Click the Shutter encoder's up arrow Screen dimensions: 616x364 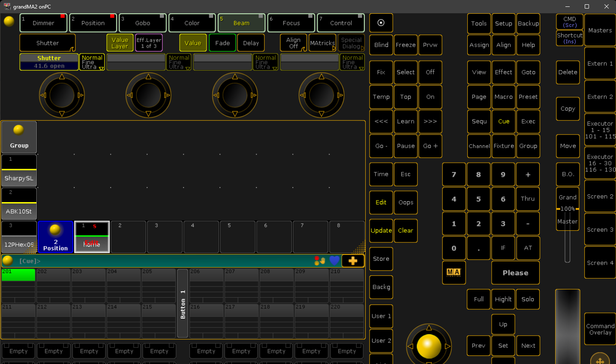tap(62, 77)
